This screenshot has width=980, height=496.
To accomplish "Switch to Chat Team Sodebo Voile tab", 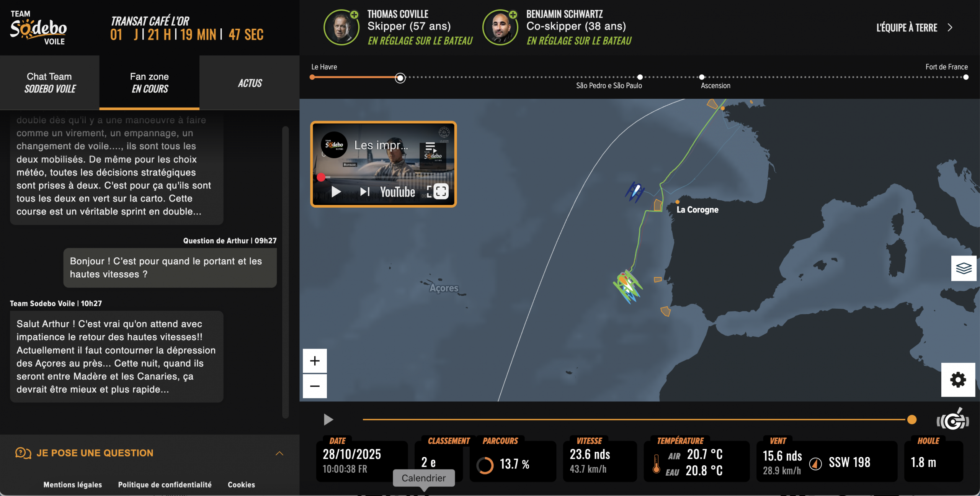I will point(49,82).
